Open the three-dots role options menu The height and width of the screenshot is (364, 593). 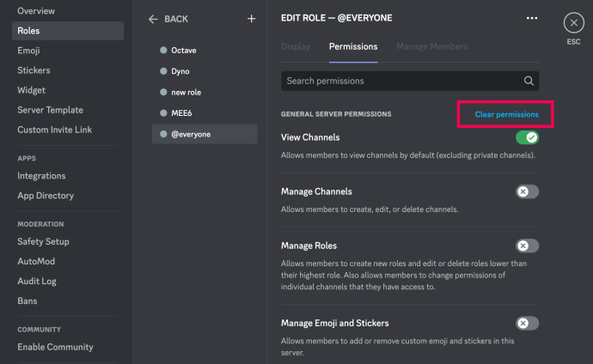[532, 18]
